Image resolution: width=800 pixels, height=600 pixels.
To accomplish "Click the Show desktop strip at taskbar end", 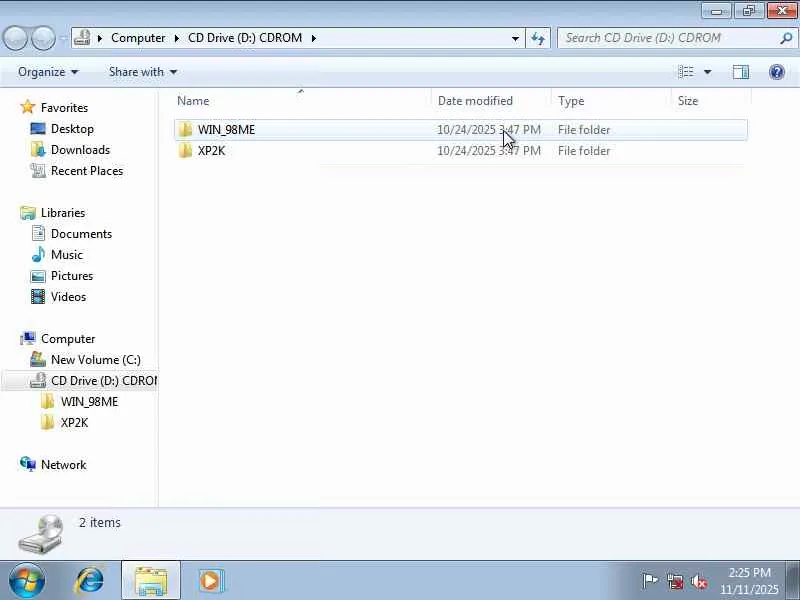I will tap(793, 581).
